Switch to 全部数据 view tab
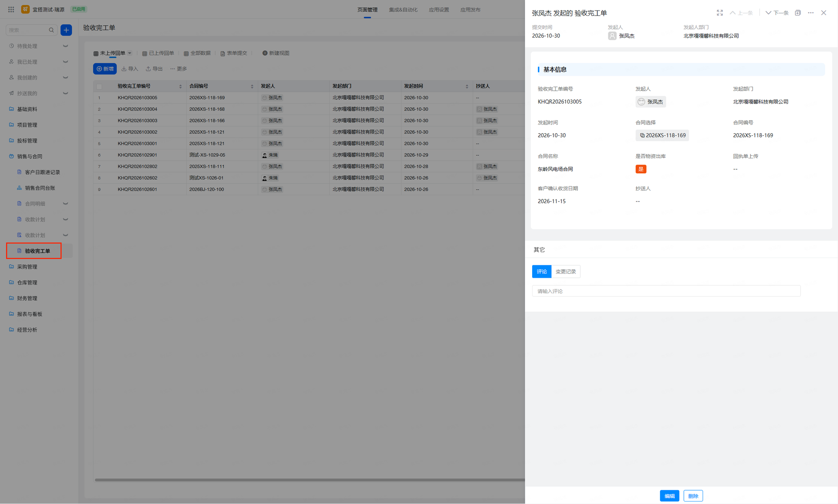838x504 pixels. coord(197,53)
